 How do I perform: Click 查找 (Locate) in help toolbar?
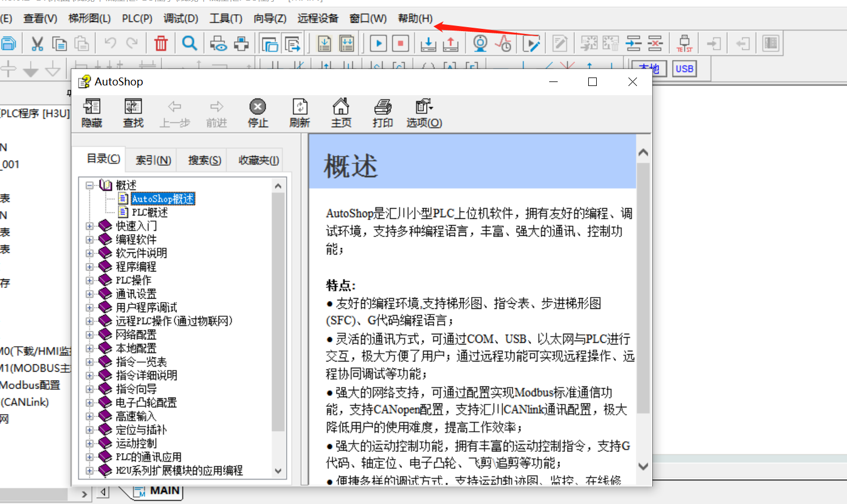[x=134, y=113]
